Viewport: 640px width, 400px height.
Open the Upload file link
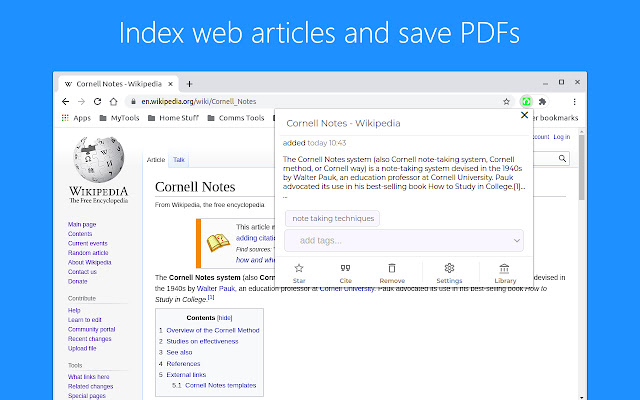(82, 348)
